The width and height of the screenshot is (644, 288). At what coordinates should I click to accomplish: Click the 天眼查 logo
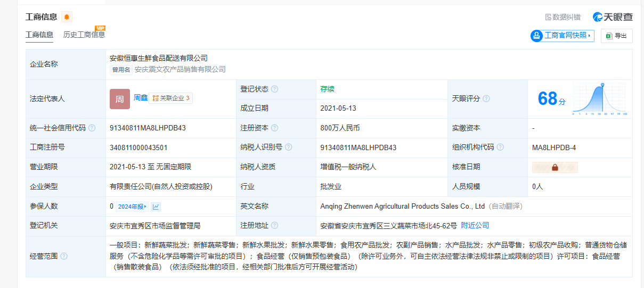point(613,17)
